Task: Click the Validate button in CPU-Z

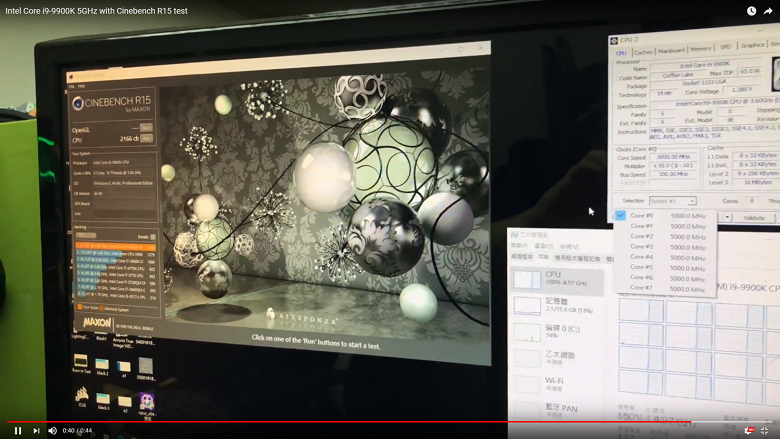Action: click(754, 218)
